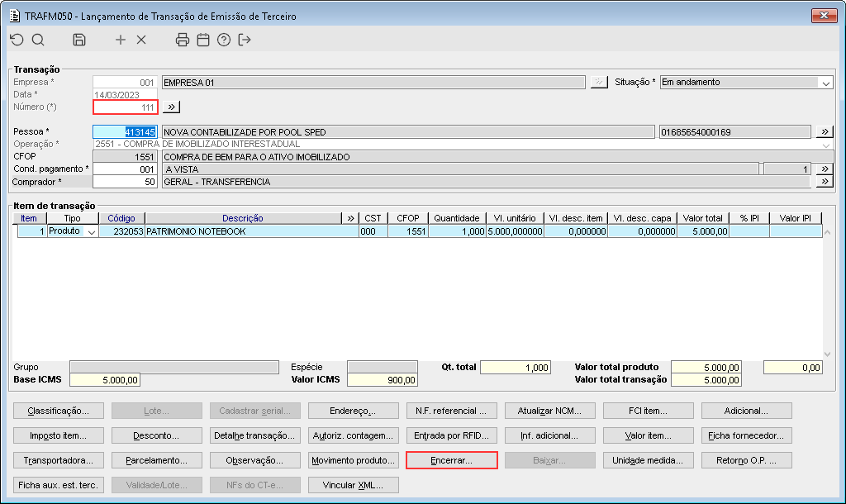Click the Código column header
The image size is (846, 504).
point(121,218)
